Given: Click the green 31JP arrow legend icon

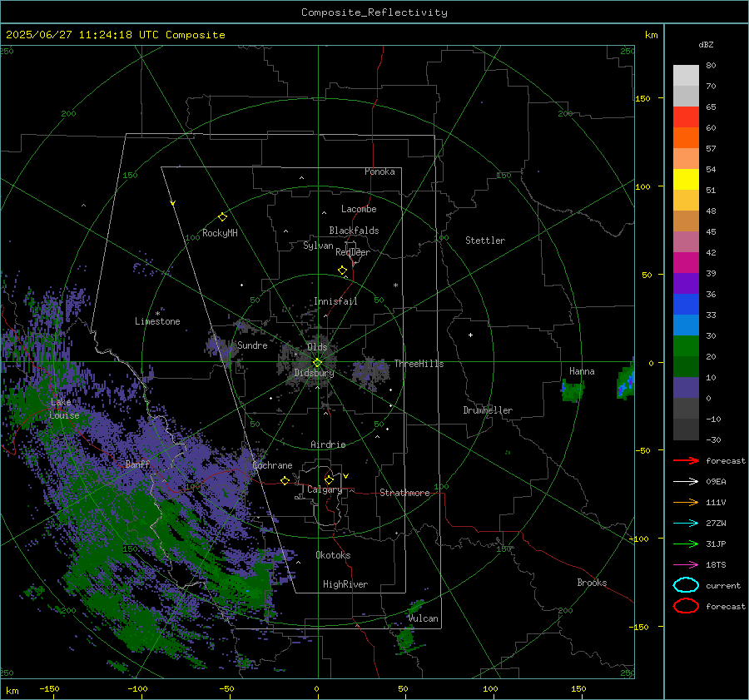Looking at the screenshot, I should (686, 544).
